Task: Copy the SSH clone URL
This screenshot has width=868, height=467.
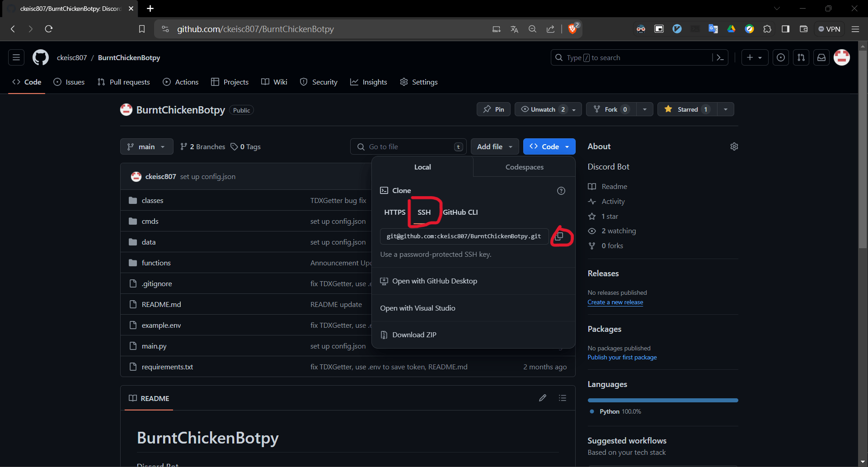Action: [559, 236]
